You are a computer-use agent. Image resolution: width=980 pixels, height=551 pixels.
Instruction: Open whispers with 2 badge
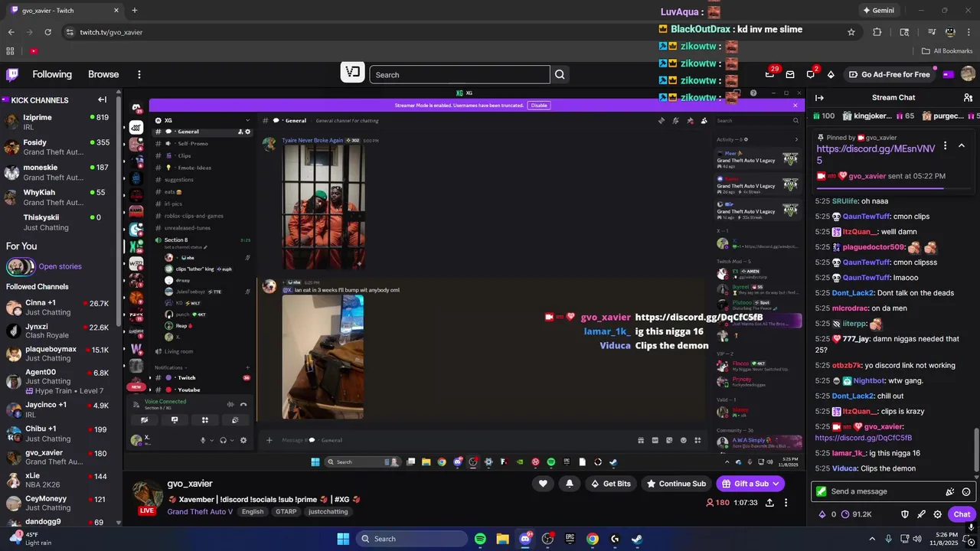tap(811, 74)
